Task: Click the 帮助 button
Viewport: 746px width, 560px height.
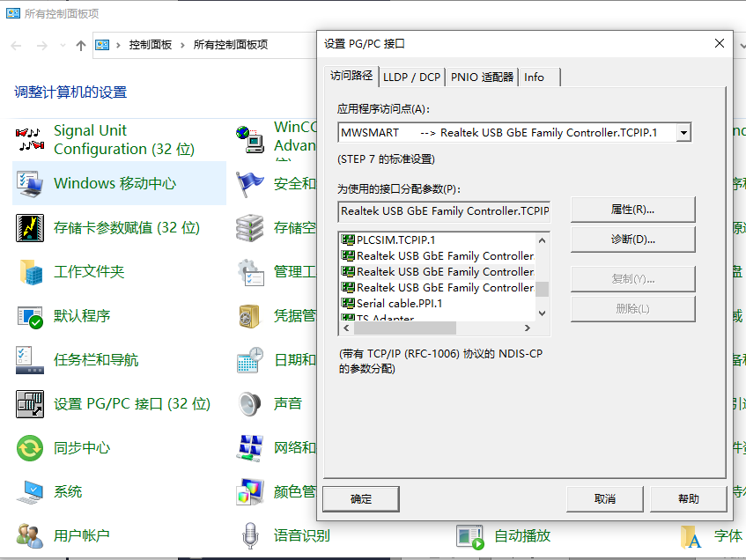Action: (689, 499)
